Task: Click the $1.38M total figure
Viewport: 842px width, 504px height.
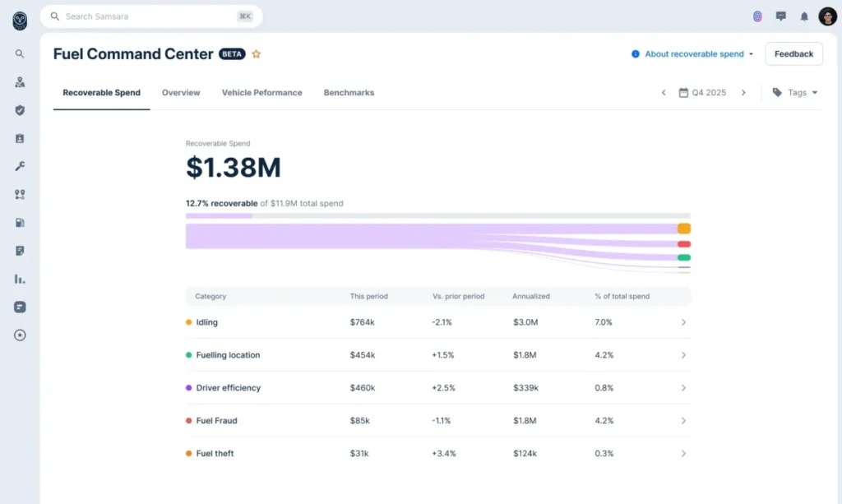Action: [234, 168]
